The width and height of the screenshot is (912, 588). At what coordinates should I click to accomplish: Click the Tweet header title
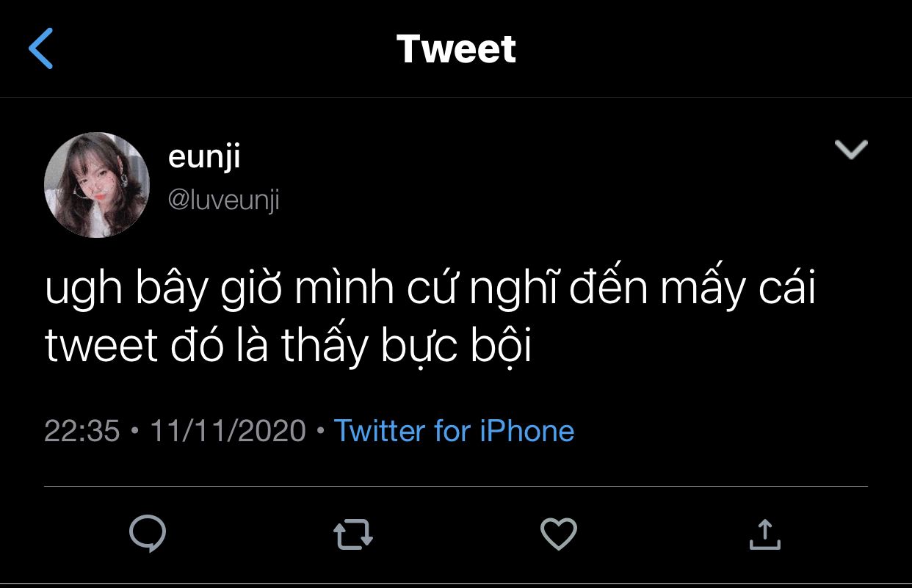tap(456, 49)
